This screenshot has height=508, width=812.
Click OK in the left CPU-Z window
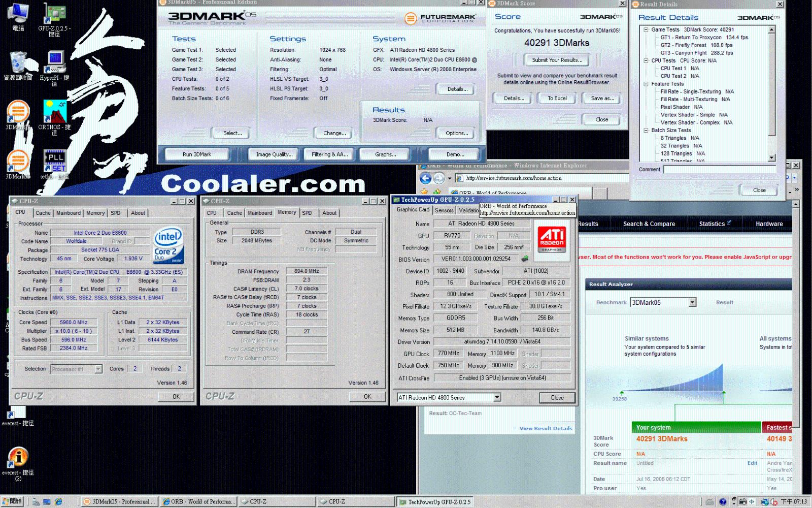tap(176, 397)
